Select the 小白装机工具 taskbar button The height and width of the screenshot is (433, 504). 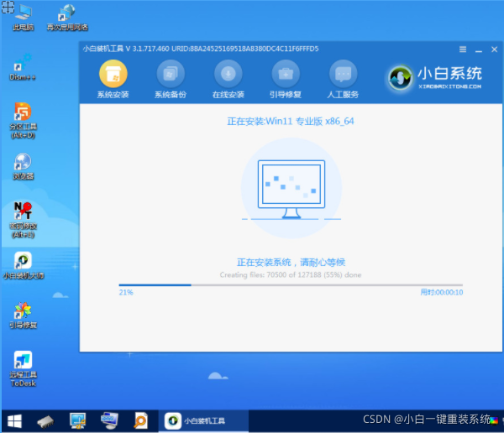[203, 420]
